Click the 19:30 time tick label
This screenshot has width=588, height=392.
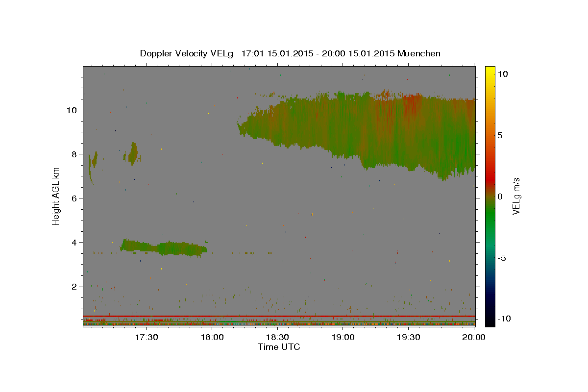point(409,337)
